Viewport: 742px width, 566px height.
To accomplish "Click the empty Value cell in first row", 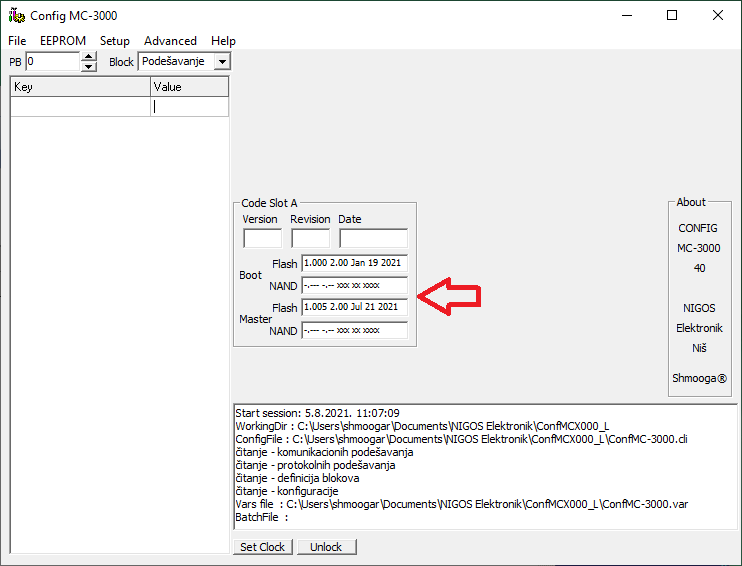I will [x=189, y=107].
